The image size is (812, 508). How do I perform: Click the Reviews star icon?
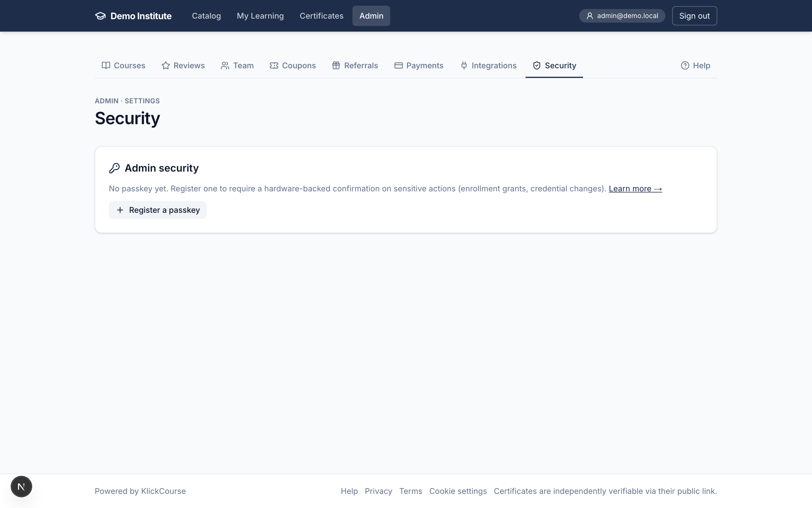click(x=166, y=65)
